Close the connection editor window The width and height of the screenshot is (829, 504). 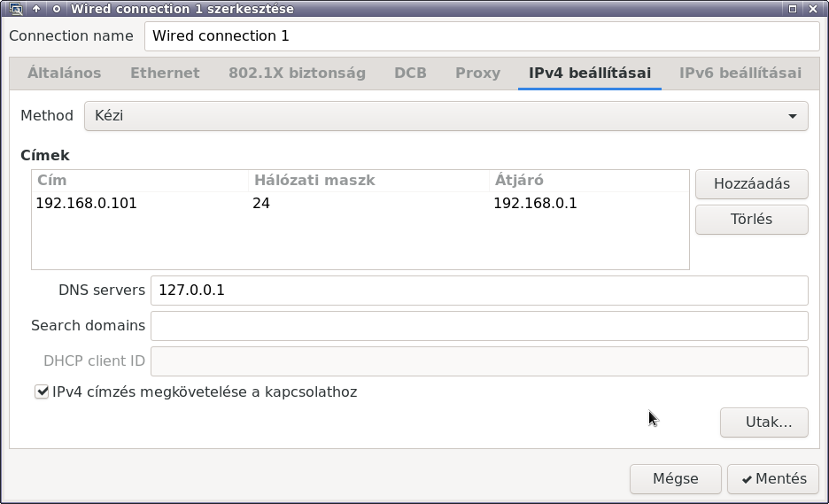point(813,9)
